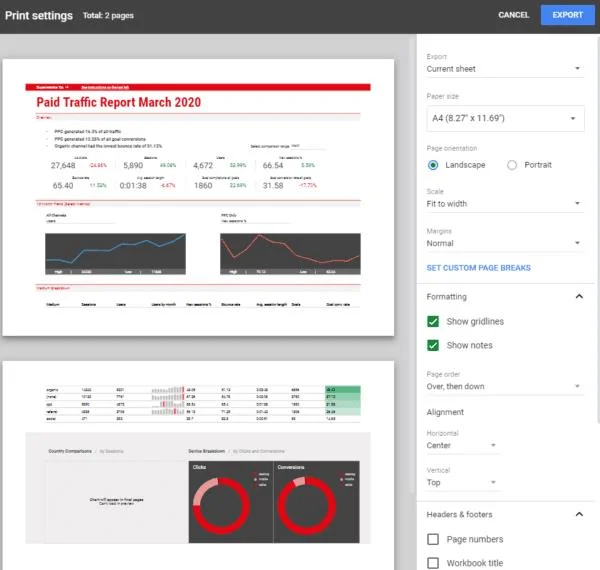Collapse the Headers & footers section chevron
Screen dimensions: 600x570
click(x=579, y=514)
